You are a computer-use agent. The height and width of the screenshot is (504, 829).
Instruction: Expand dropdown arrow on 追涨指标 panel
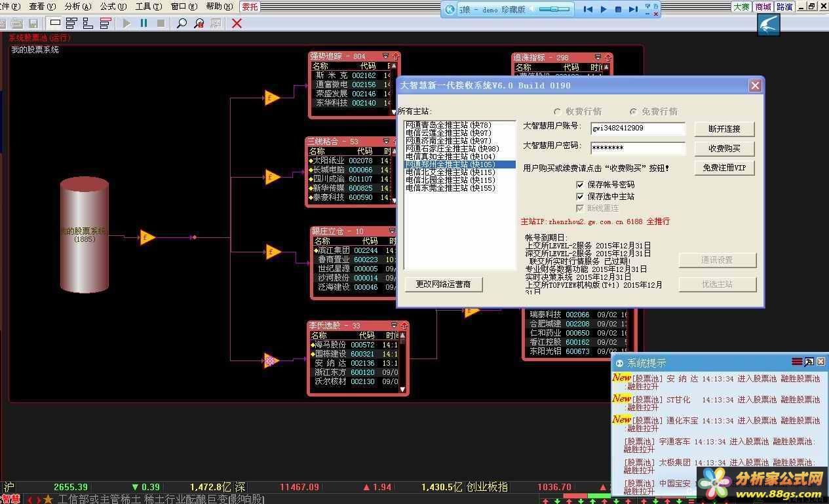coord(598,58)
